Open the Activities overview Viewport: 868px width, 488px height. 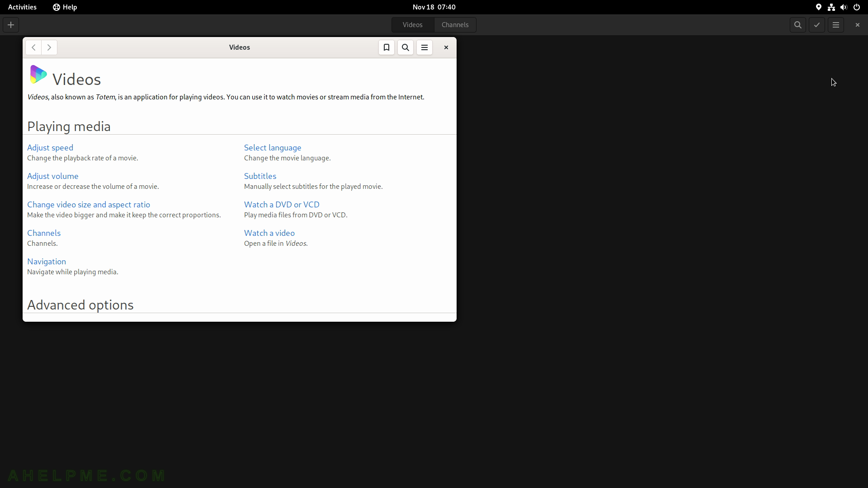(x=22, y=7)
